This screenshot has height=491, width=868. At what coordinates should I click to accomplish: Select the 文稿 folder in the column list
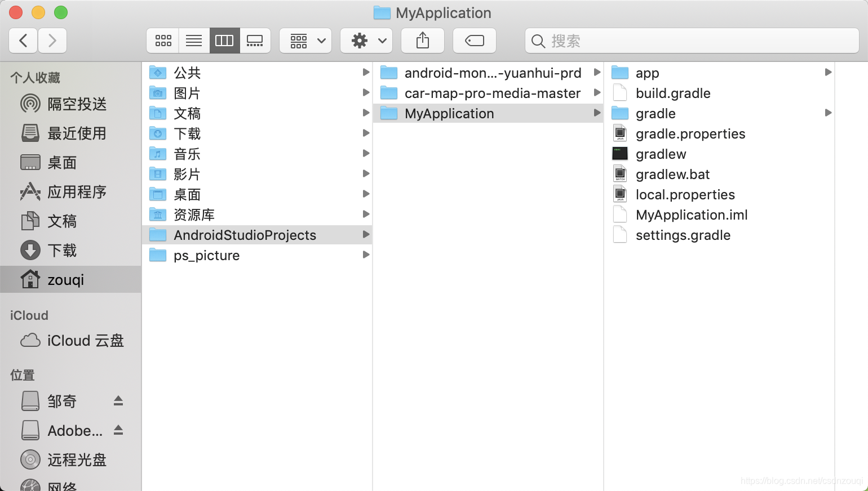click(257, 113)
